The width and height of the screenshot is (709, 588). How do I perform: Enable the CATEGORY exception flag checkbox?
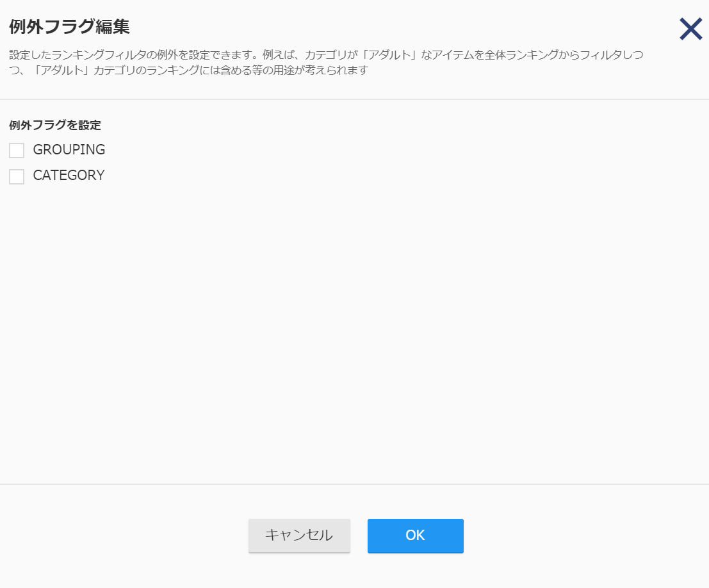click(x=17, y=176)
